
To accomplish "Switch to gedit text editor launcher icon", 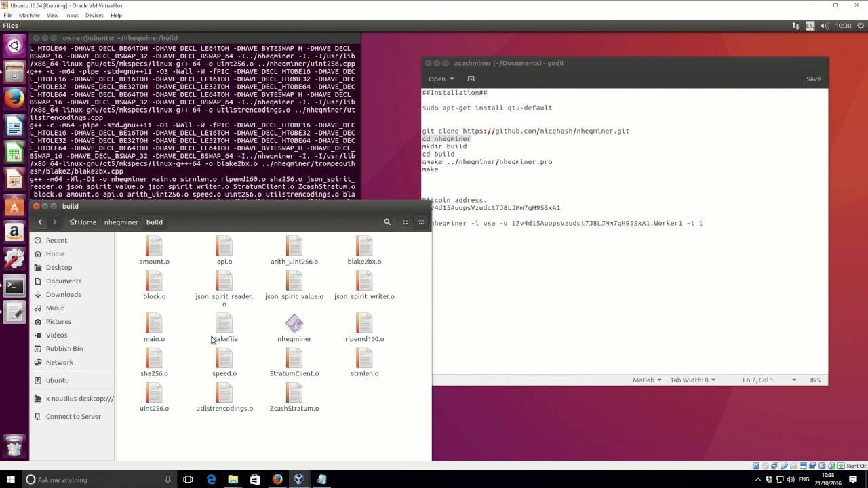I will [14, 312].
